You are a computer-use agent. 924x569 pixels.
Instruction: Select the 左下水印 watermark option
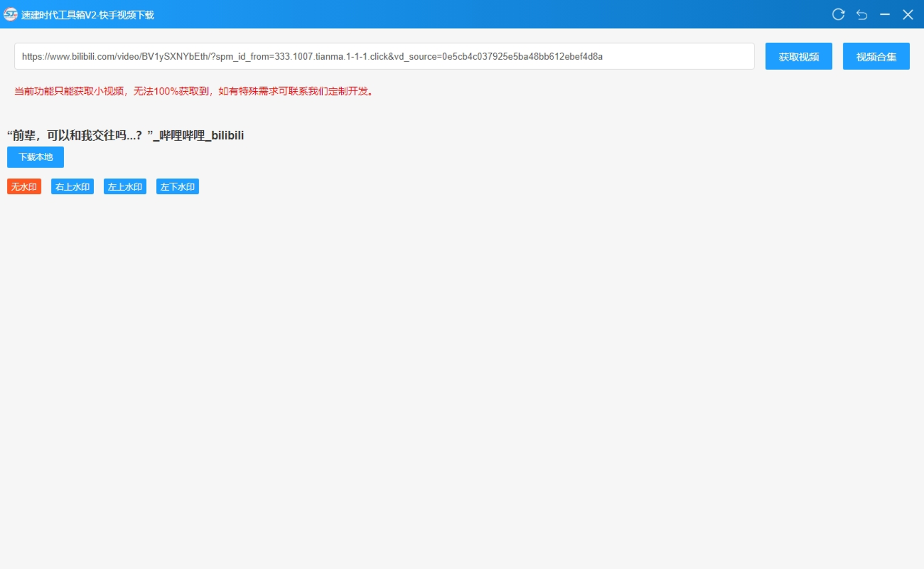click(177, 187)
